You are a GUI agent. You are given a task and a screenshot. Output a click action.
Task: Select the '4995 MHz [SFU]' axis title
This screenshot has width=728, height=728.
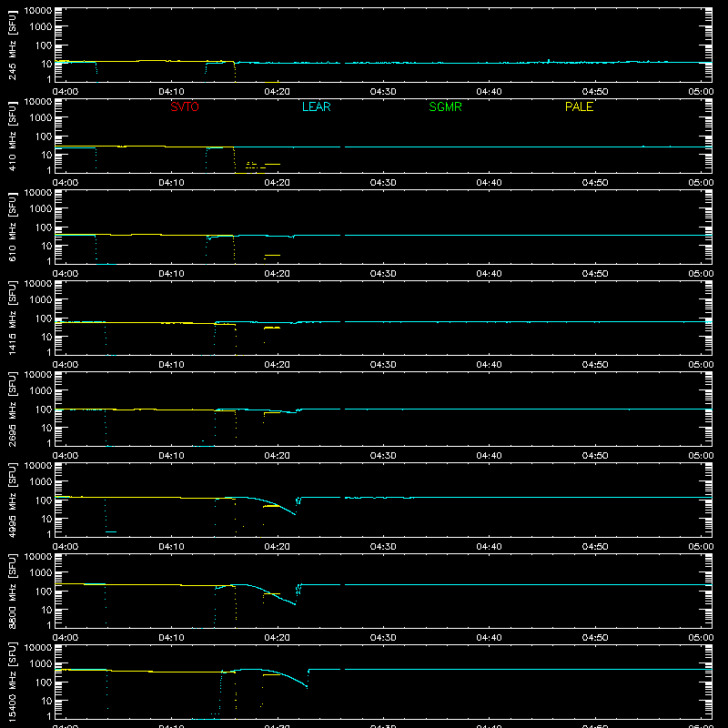[x=12, y=500]
